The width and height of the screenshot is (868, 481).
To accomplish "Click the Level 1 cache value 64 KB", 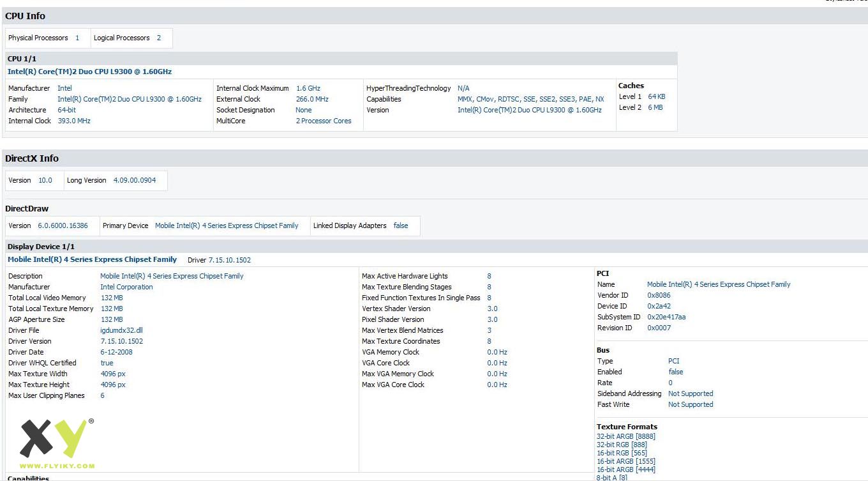I will coord(657,96).
